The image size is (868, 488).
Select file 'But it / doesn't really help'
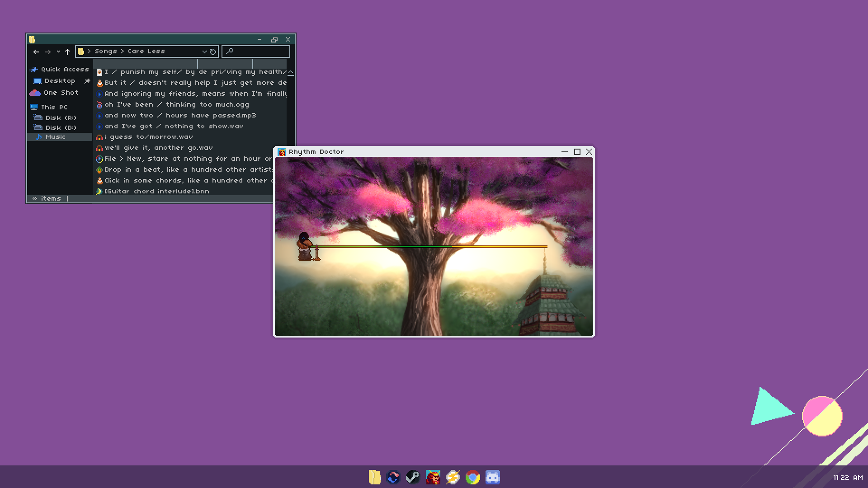click(191, 83)
